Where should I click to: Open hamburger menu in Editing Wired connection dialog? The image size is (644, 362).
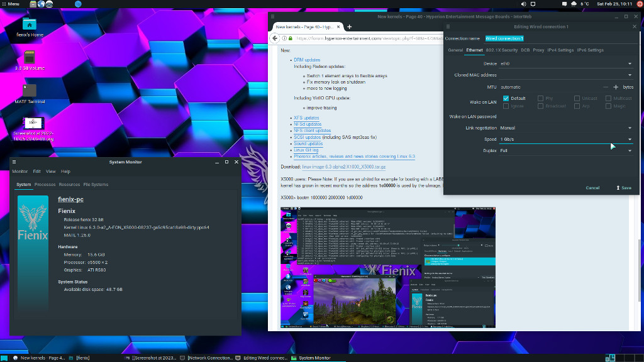click(448, 26)
